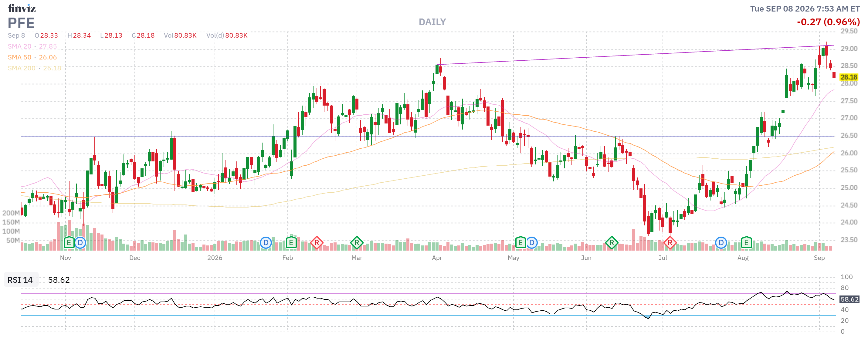Viewport: 868px width, 341px height.
Task: Select the Feb month label
Action: 287,258
